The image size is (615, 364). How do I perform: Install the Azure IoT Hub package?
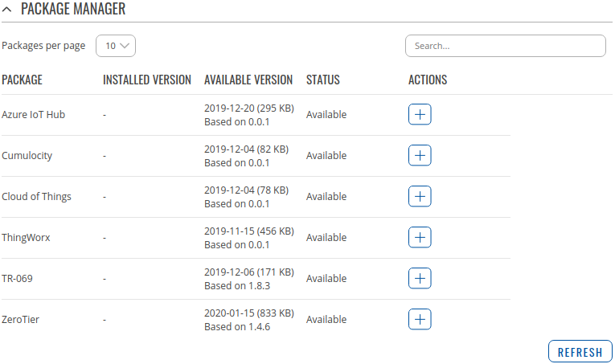pyautogui.click(x=420, y=115)
